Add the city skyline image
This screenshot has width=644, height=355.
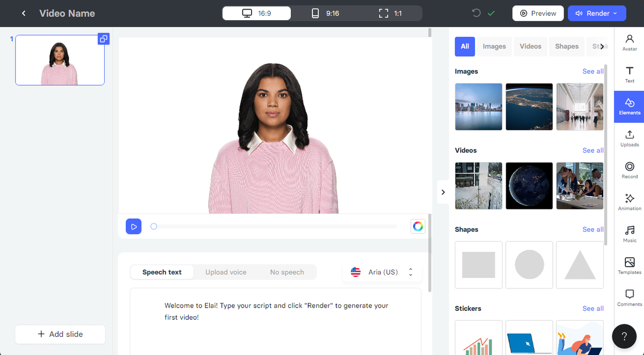(x=478, y=107)
